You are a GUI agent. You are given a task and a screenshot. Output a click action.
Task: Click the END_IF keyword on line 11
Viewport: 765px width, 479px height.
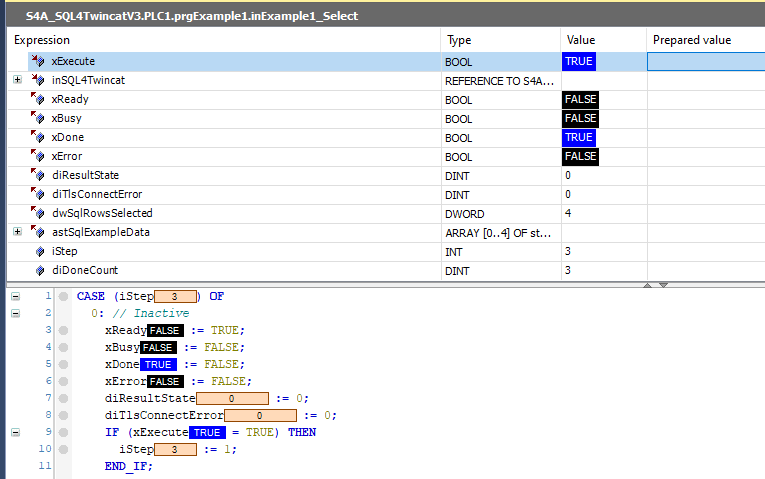point(128,466)
